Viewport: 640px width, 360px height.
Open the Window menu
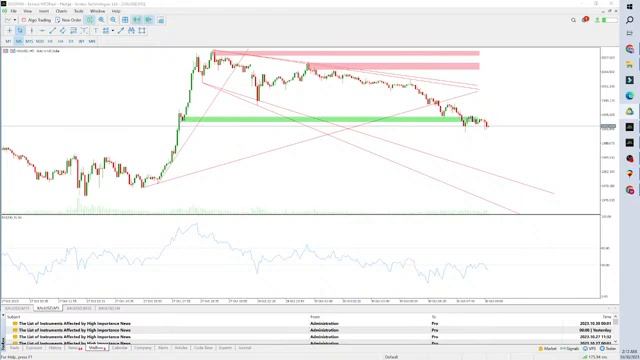click(x=97, y=11)
